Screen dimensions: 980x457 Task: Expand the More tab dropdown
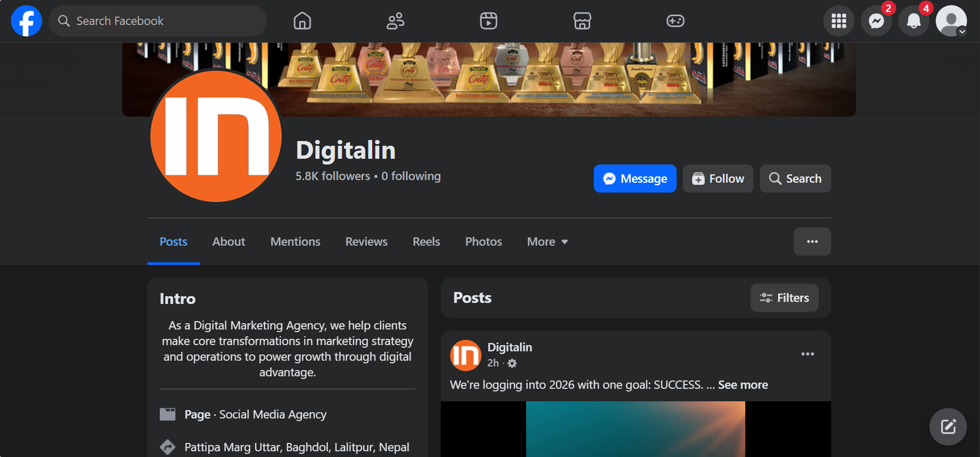point(547,242)
